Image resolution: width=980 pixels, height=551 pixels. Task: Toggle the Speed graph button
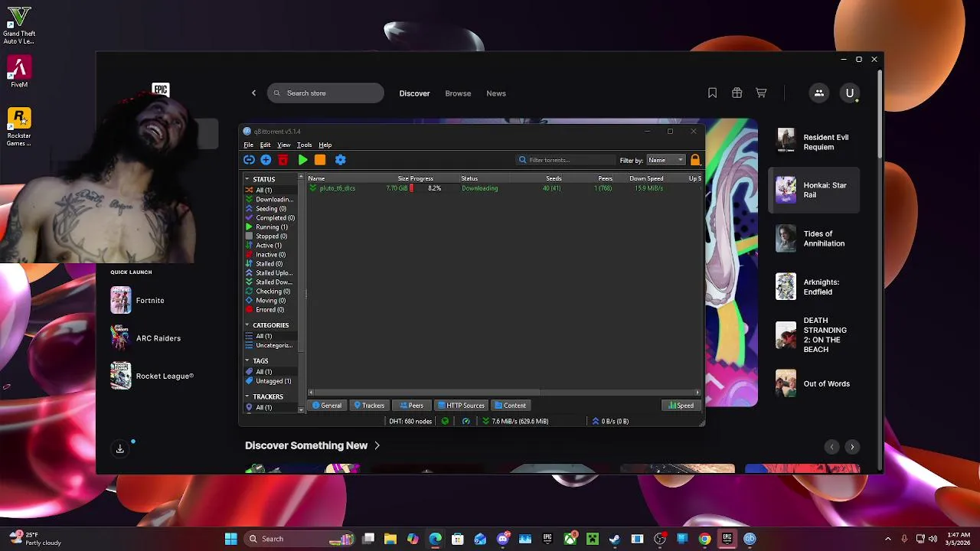(x=681, y=406)
